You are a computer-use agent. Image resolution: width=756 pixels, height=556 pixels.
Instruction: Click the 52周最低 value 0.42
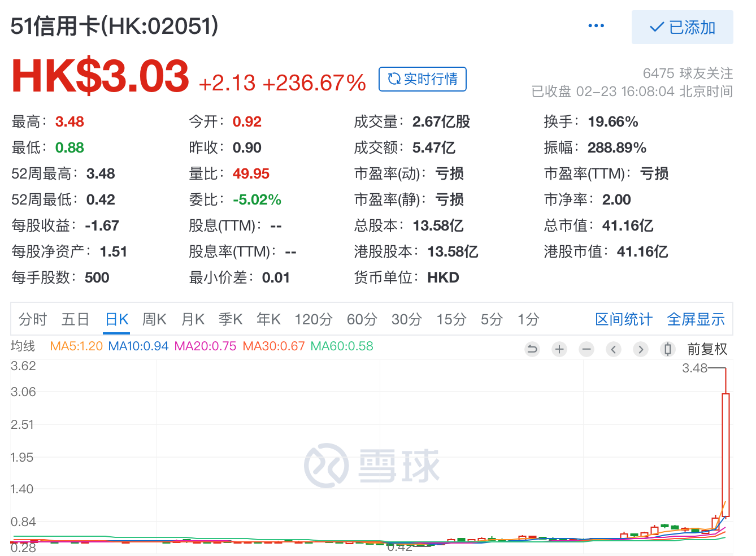tap(101, 199)
